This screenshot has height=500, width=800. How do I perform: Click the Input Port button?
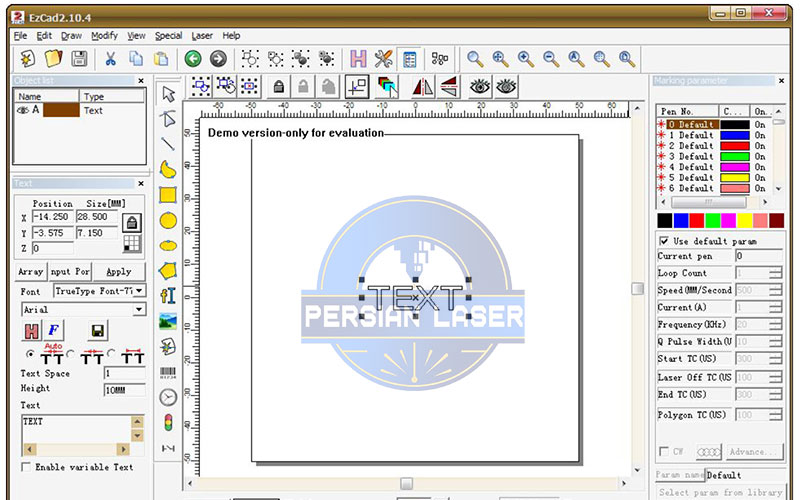click(x=70, y=271)
